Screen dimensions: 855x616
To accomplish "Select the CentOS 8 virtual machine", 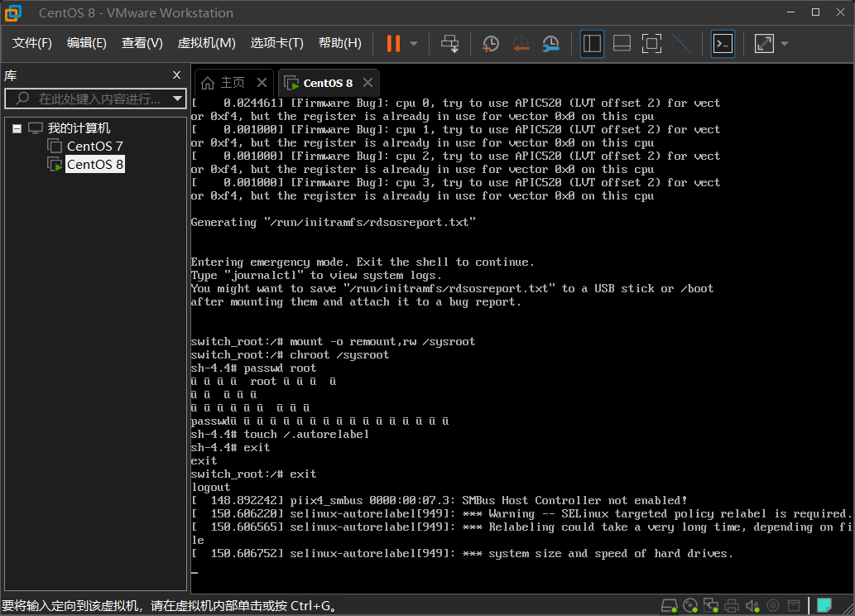I will (95, 164).
